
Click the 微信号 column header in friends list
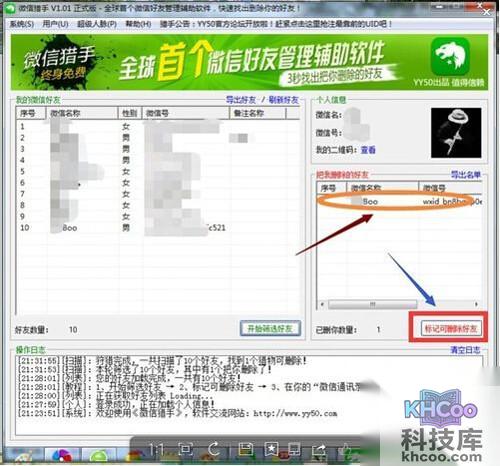click(x=186, y=113)
